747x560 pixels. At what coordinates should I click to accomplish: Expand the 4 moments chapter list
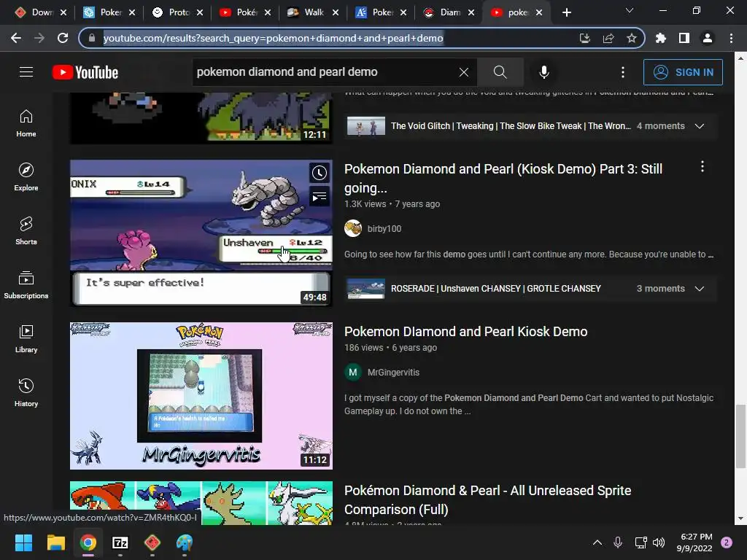700,126
